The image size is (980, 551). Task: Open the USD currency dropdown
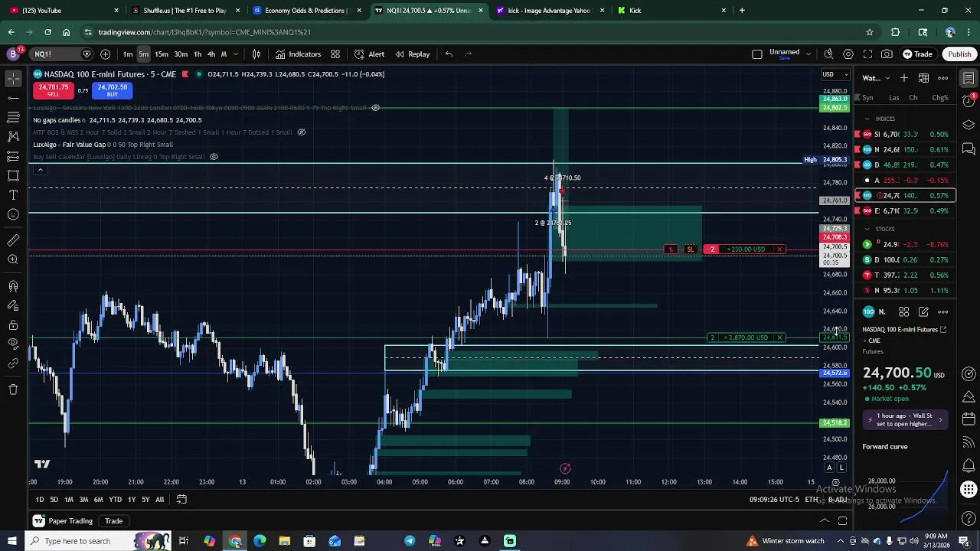click(x=835, y=74)
